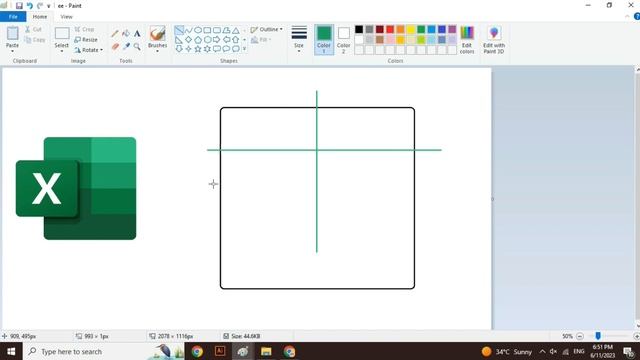Expand the Rotate dropdown
Viewport: 640px width, 360px height.
click(89, 50)
